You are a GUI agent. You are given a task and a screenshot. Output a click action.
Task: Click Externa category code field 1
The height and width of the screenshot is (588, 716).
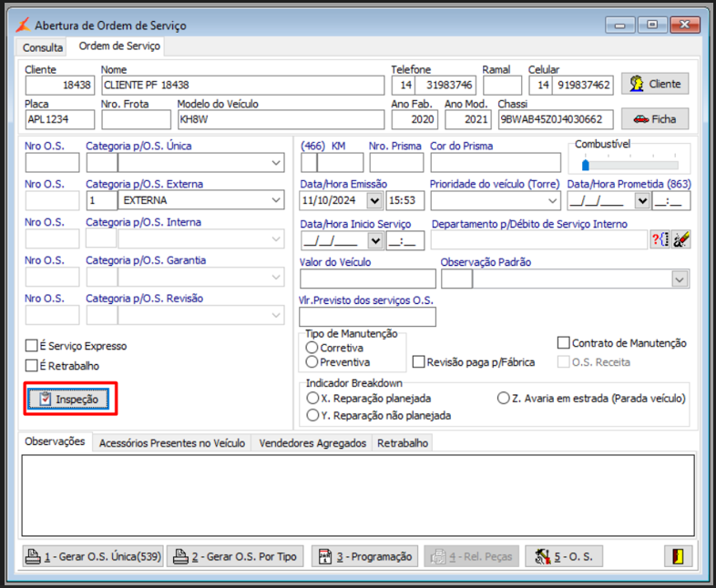[101, 201]
